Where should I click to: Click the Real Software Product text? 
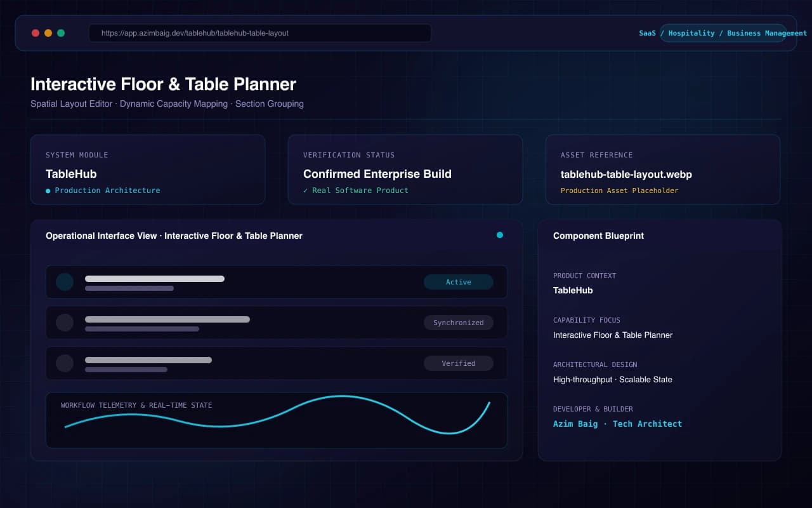pos(360,190)
